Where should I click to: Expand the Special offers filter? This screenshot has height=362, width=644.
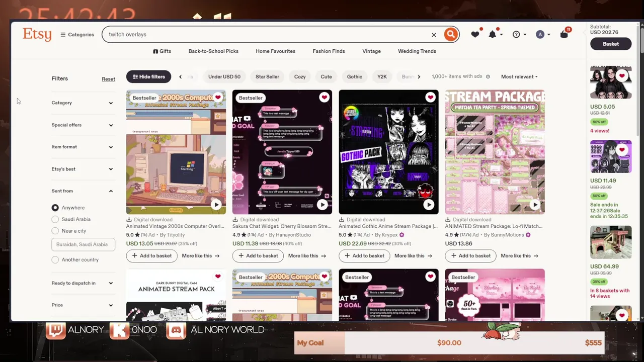click(x=83, y=125)
